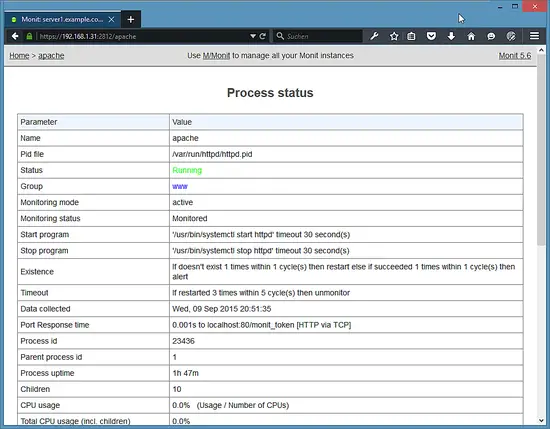Open the chat bubble icon in toolbar

(491, 36)
